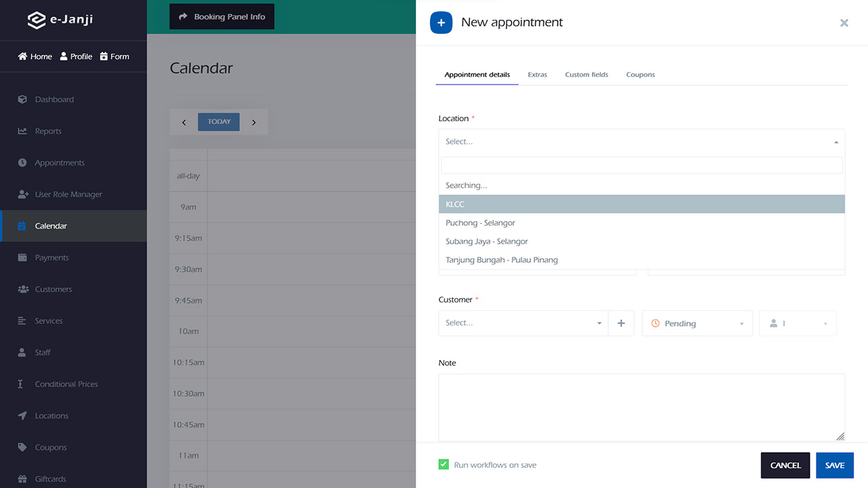Viewport: 868px width, 488px height.
Task: Toggle Run workflows on save checkbox
Action: 443,465
